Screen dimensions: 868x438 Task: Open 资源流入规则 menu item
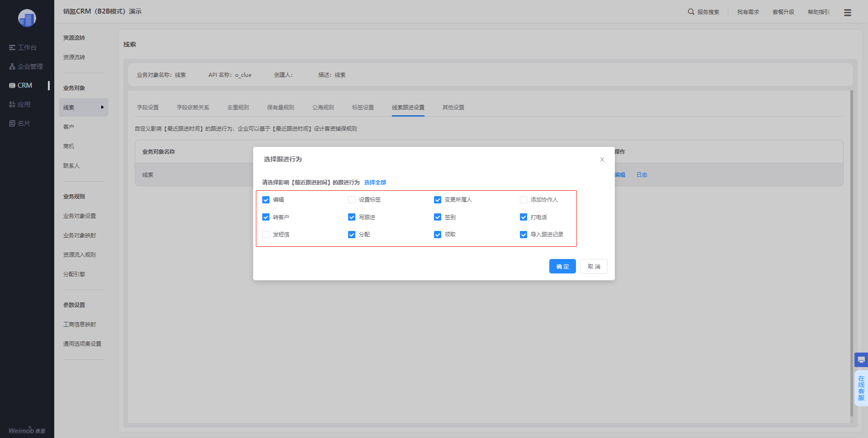pyautogui.click(x=80, y=255)
